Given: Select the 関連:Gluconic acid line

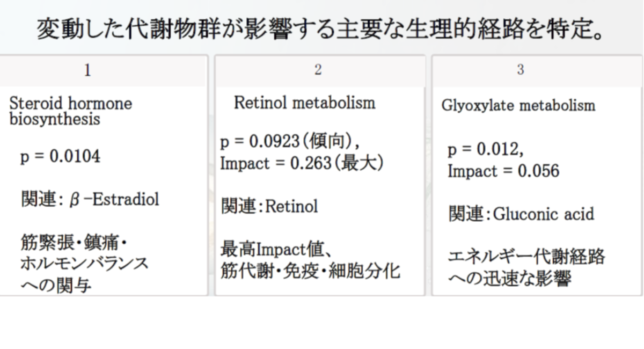Looking at the screenshot, I should pyautogui.click(x=521, y=214).
